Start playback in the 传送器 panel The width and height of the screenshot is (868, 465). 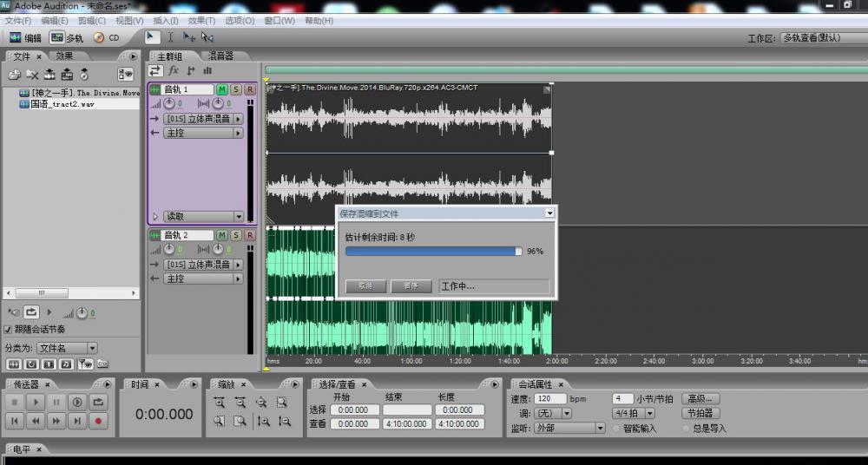pos(36,402)
